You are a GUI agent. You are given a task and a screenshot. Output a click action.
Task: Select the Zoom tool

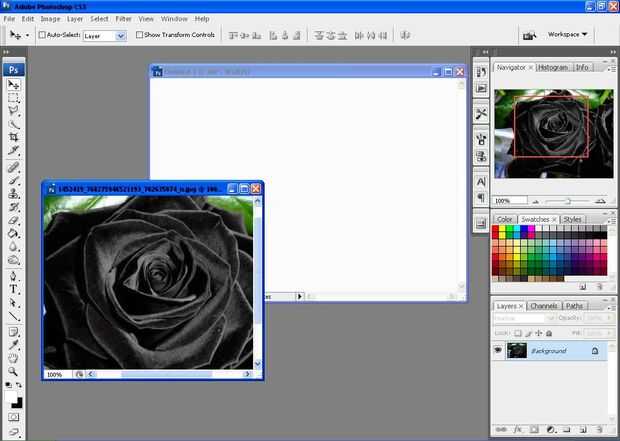(x=13, y=371)
